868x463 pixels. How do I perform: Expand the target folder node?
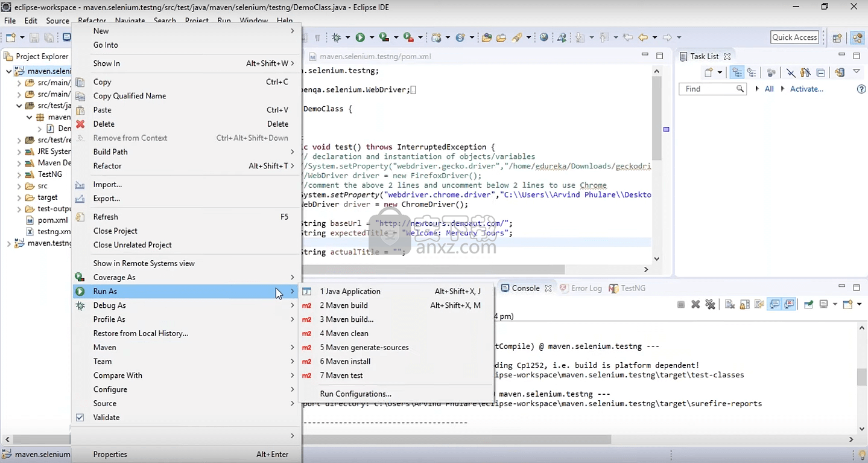point(19,197)
